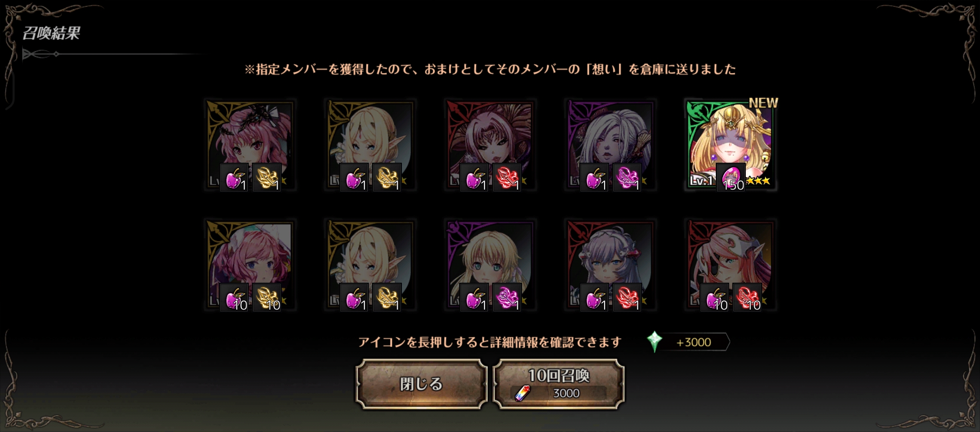Click the red wing emblem showing 10

coord(747,297)
